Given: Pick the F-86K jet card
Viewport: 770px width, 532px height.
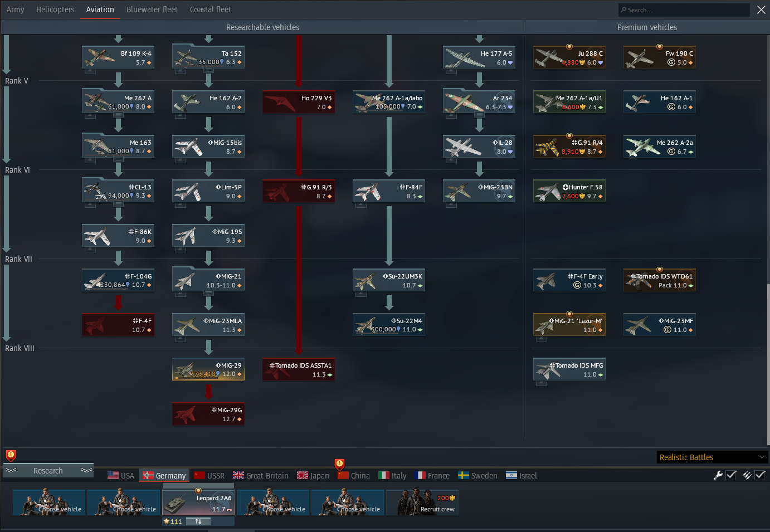Looking at the screenshot, I should click(x=118, y=236).
